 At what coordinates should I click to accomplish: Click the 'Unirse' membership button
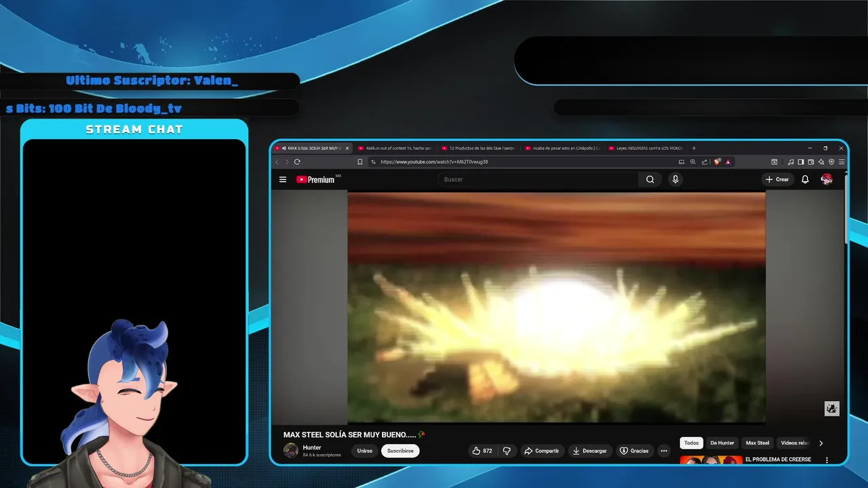click(365, 451)
